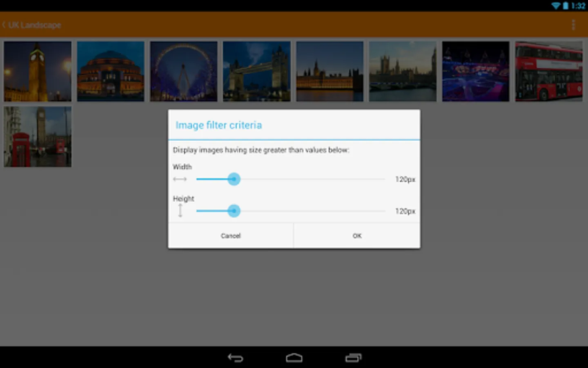This screenshot has width=588, height=368.
Task: Open the red double-decker bus thumbnail
Action: click(x=549, y=72)
